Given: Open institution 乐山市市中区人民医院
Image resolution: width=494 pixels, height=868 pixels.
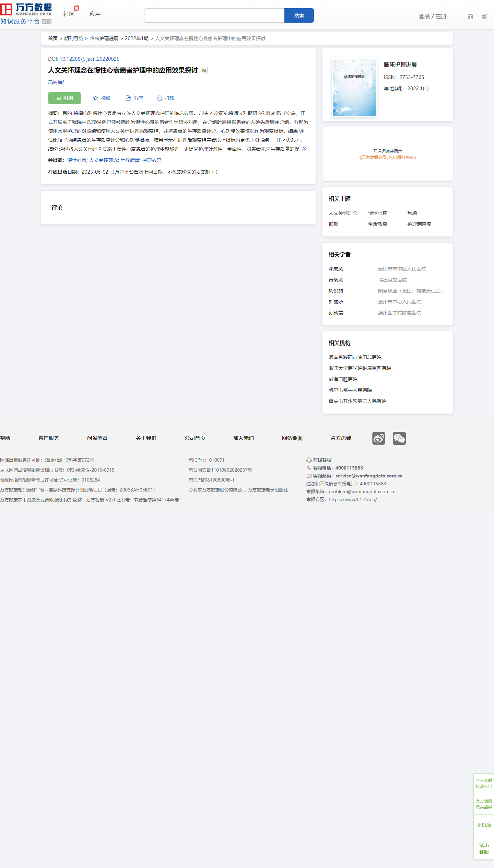Looking at the screenshot, I should tap(402, 269).
